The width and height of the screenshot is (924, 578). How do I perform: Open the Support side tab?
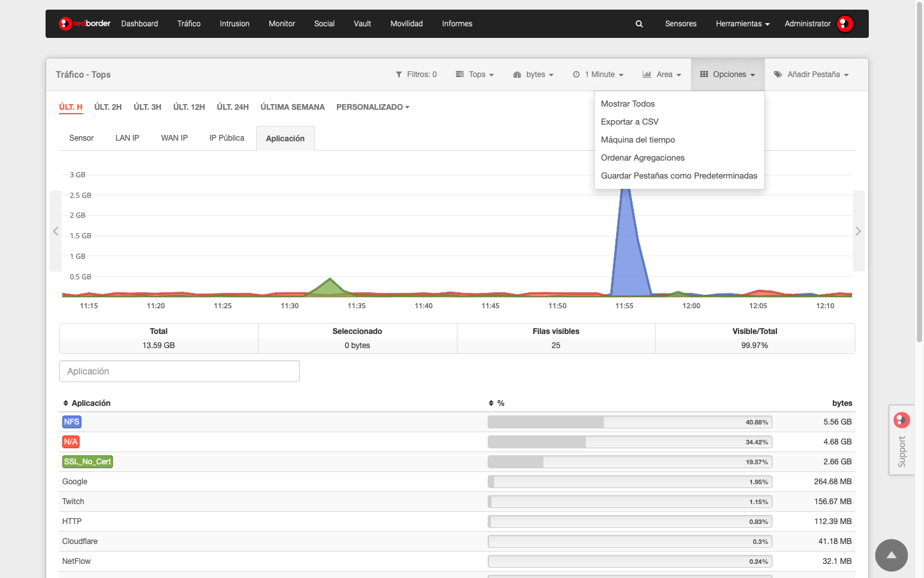[x=902, y=440]
